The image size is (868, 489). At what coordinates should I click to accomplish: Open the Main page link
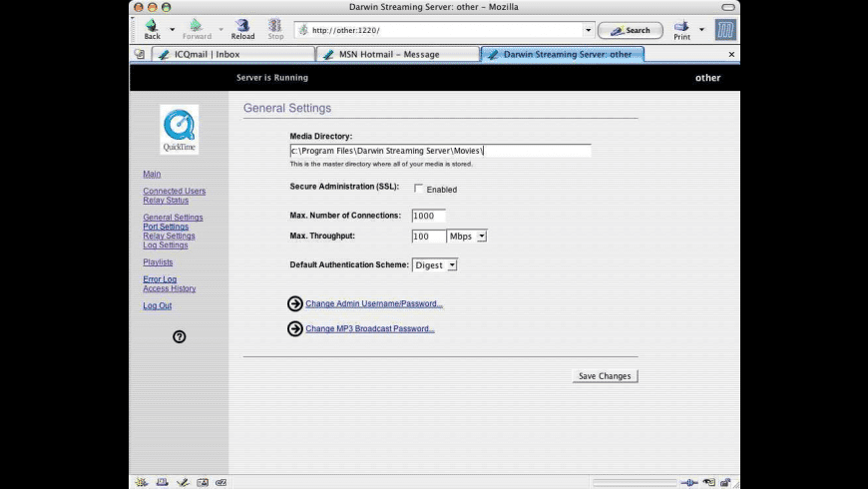tap(152, 174)
